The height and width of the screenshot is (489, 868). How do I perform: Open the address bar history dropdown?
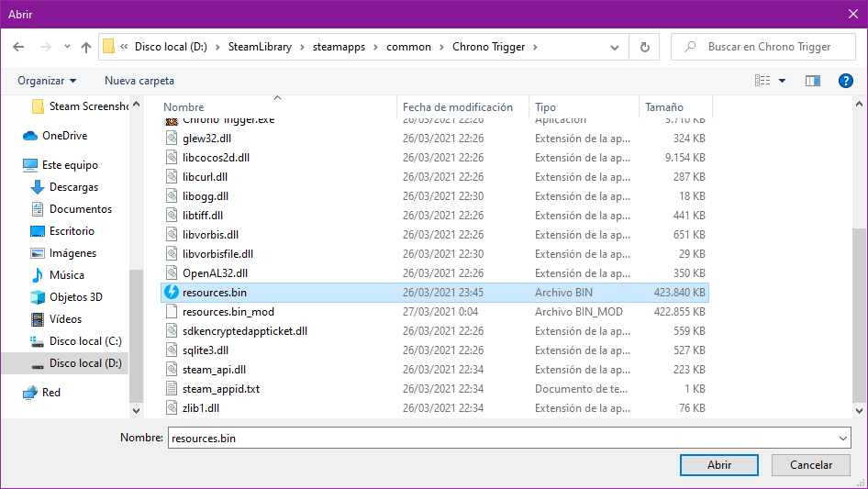pos(615,47)
